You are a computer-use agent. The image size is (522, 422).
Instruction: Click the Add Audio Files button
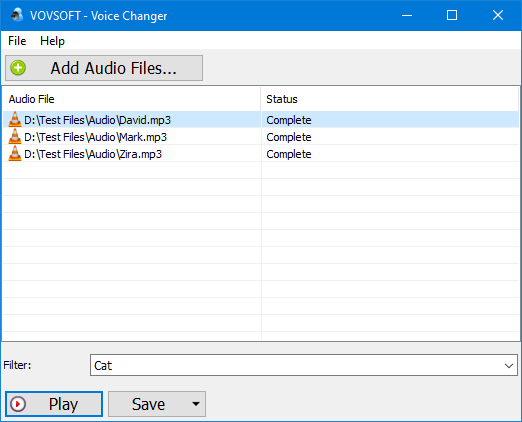(x=104, y=68)
